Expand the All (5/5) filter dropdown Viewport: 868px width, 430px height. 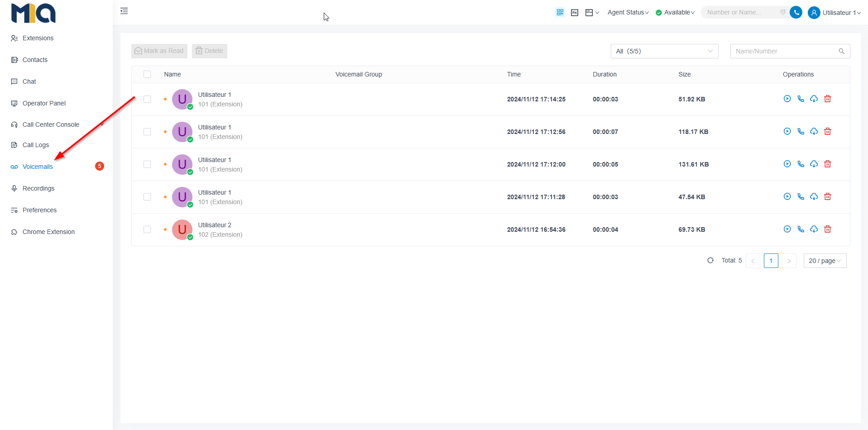click(664, 51)
